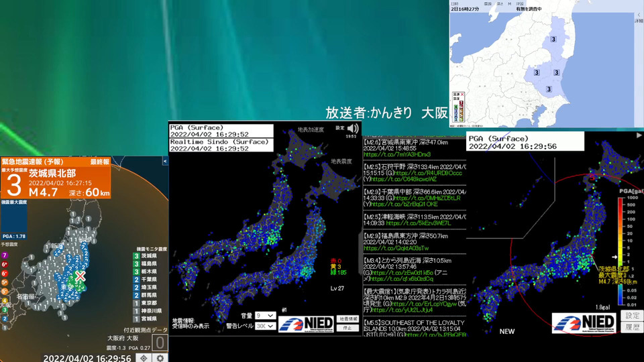Image resolution: width=644 pixels, height=362 pixels.
Task: Open link https://t.co/R4URD9Occc
Action: tap(429, 173)
